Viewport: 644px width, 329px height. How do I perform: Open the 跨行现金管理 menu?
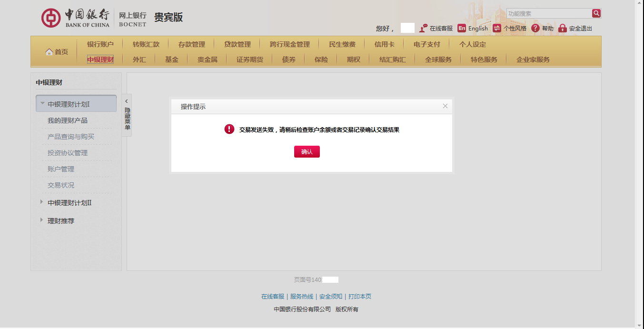click(290, 44)
